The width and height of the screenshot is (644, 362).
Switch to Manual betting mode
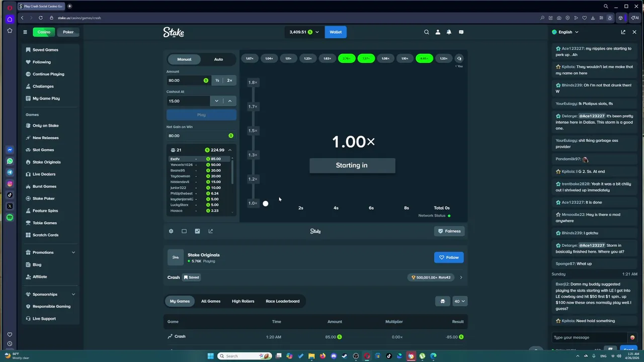[x=184, y=59]
